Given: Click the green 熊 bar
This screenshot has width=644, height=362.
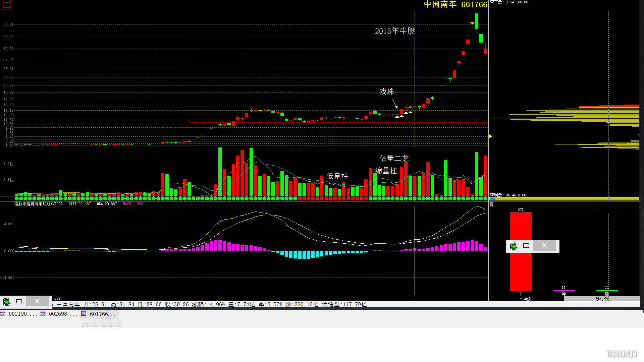Looking at the screenshot, I should pyautogui.click(x=607, y=291).
